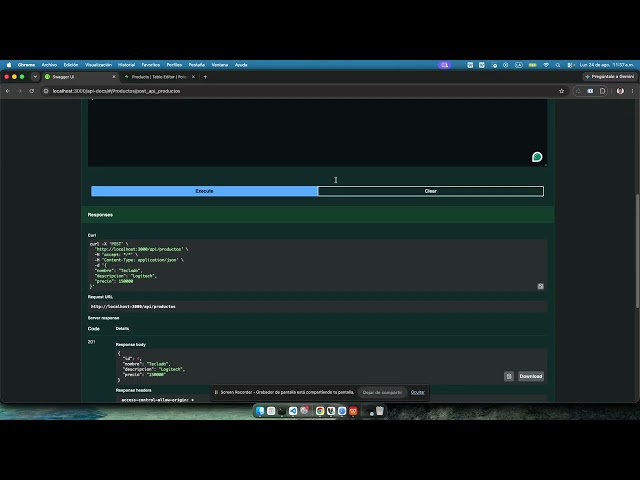Open the Apple menu
640x480 pixels.
[x=9, y=65]
